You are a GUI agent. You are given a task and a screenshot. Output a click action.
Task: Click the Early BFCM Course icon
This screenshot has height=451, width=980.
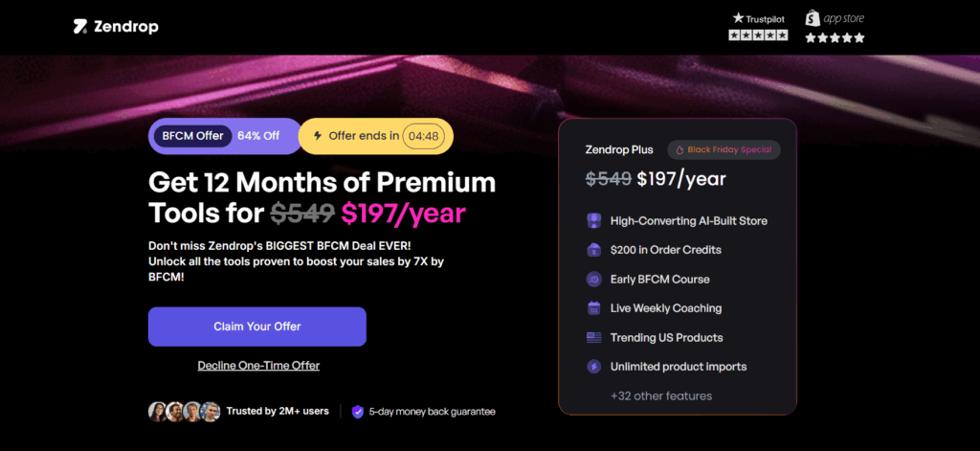pos(593,280)
